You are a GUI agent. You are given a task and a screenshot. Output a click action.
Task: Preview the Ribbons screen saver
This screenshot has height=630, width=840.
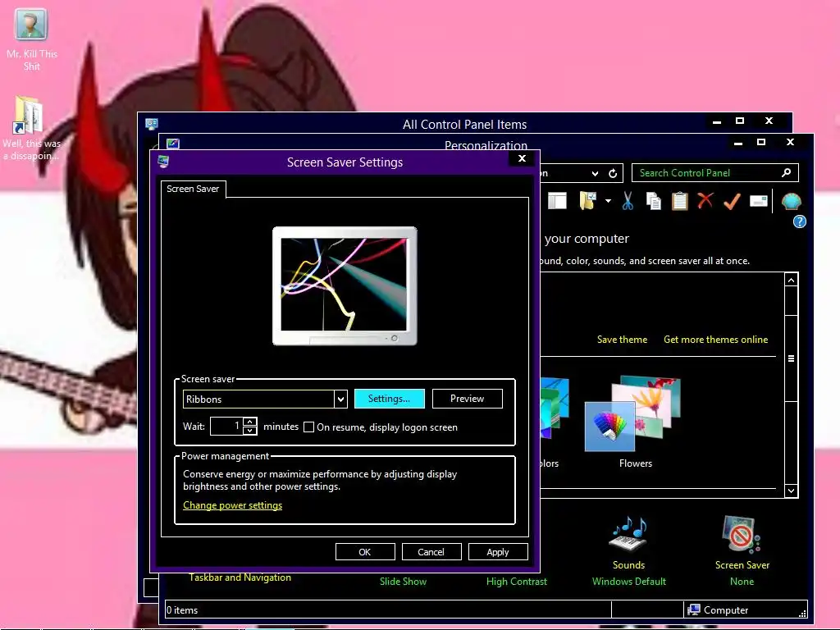point(467,399)
